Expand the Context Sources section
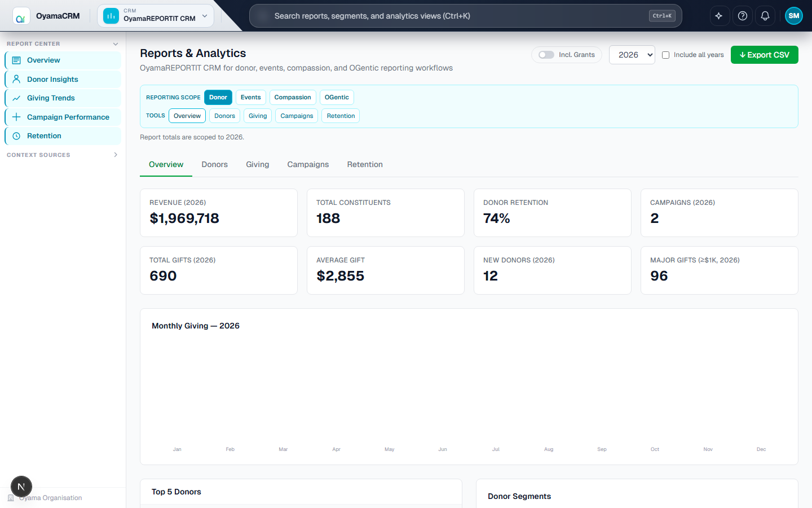Image resolution: width=812 pixels, height=508 pixels. point(116,155)
